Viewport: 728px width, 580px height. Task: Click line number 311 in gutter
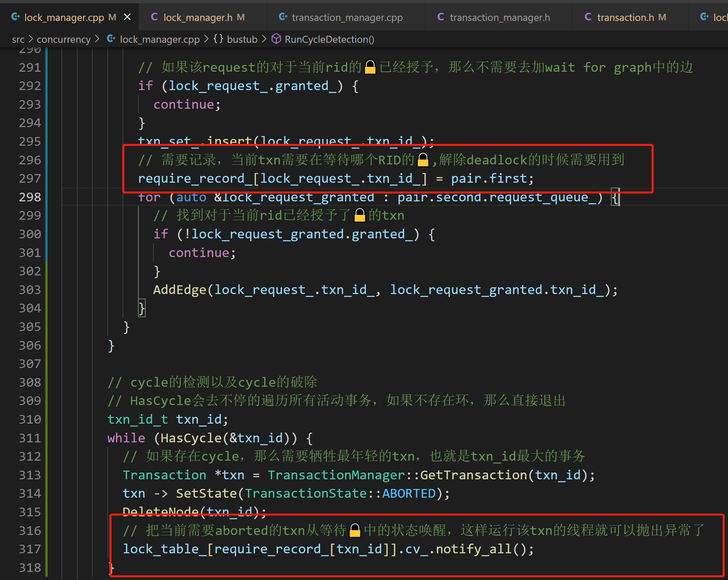[x=30, y=438]
